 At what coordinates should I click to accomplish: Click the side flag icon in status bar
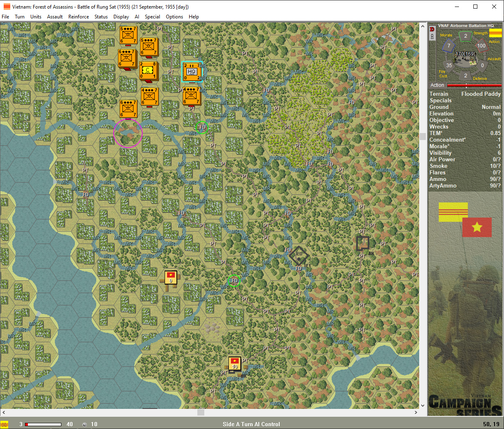pyautogui.click(x=4, y=424)
